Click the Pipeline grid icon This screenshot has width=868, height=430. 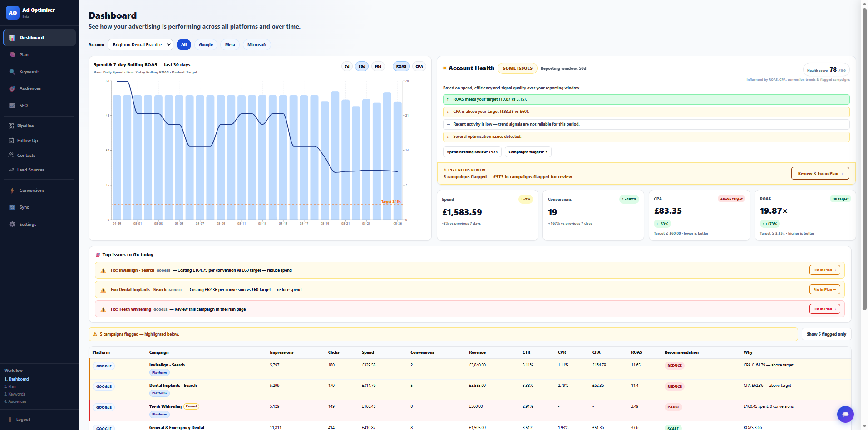(11, 126)
